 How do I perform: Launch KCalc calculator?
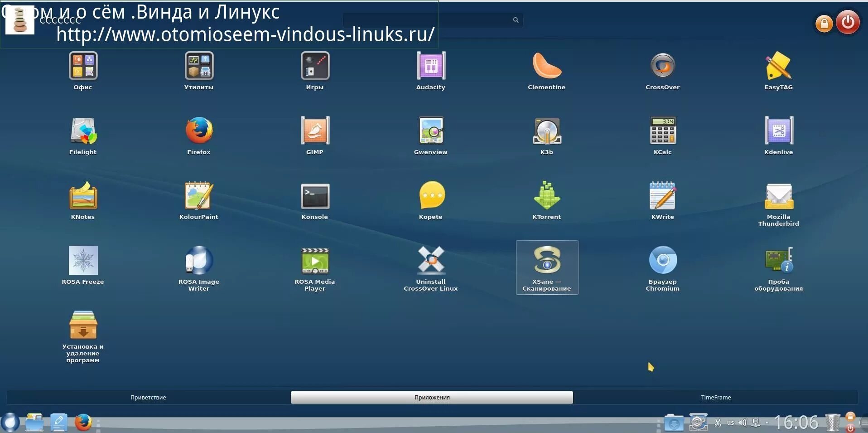pos(663,136)
